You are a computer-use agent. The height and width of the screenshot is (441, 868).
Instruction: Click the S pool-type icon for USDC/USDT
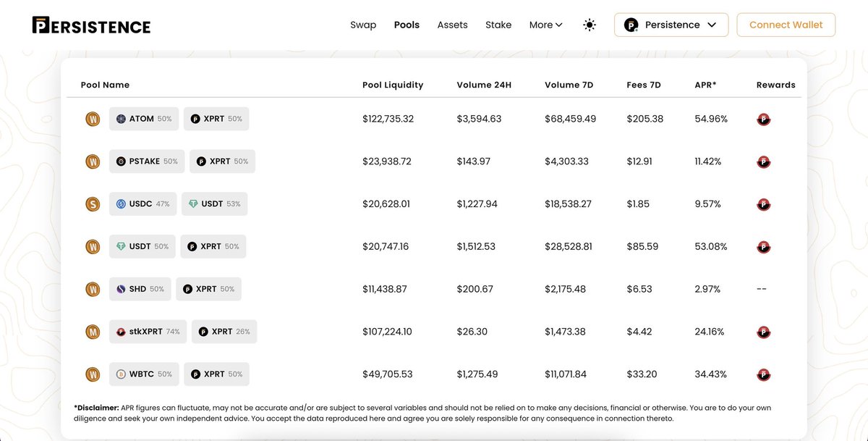click(93, 204)
